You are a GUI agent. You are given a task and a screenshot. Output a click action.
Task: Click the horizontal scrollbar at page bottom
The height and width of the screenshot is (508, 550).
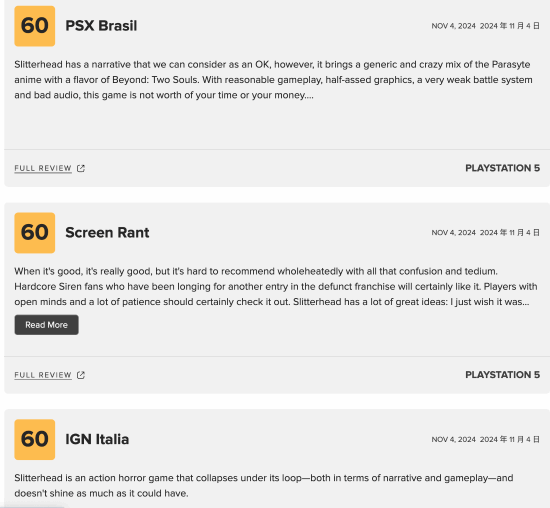(x=33, y=507)
